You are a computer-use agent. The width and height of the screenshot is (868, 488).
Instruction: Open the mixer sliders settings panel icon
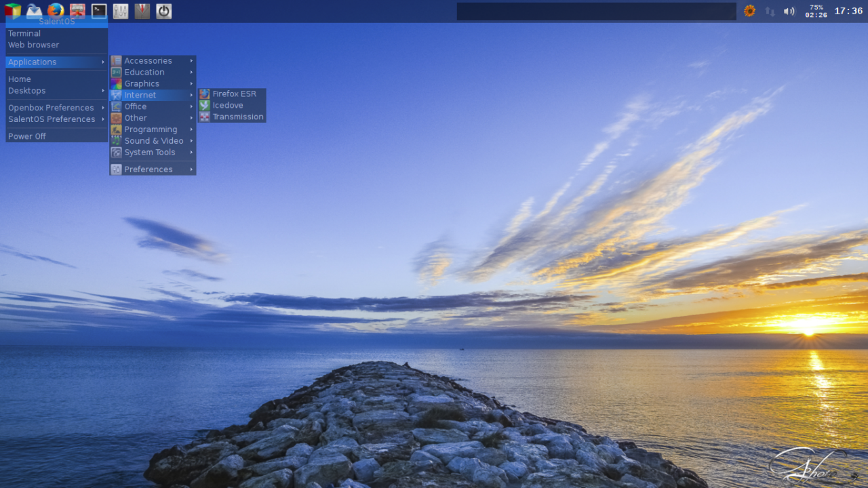121,11
